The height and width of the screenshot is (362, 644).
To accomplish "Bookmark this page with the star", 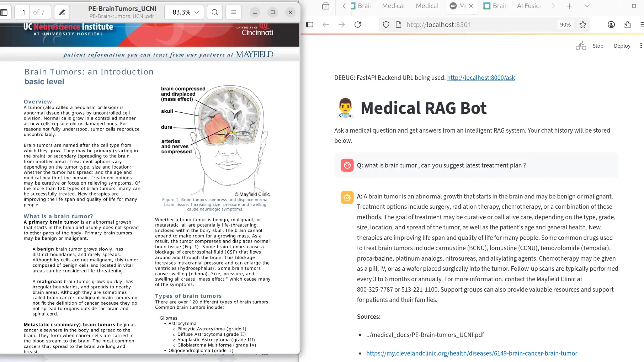I will pyautogui.click(x=583, y=25).
